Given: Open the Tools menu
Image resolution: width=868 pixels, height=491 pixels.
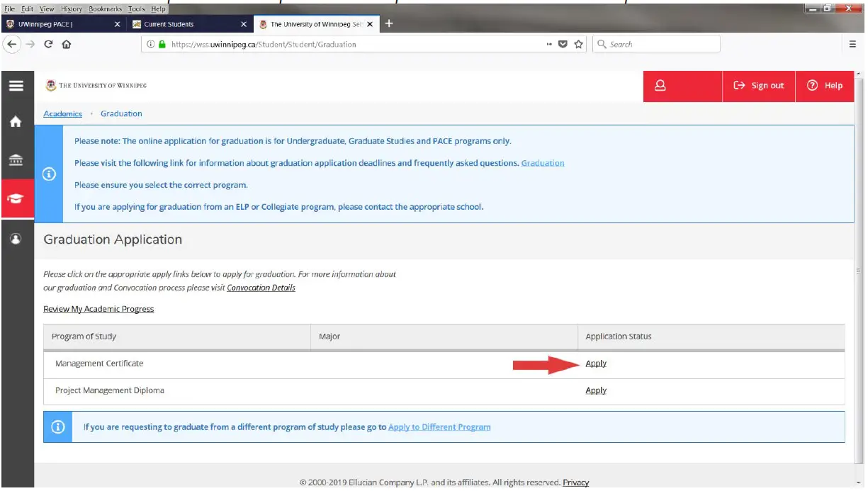Looking at the screenshot, I should pos(137,9).
